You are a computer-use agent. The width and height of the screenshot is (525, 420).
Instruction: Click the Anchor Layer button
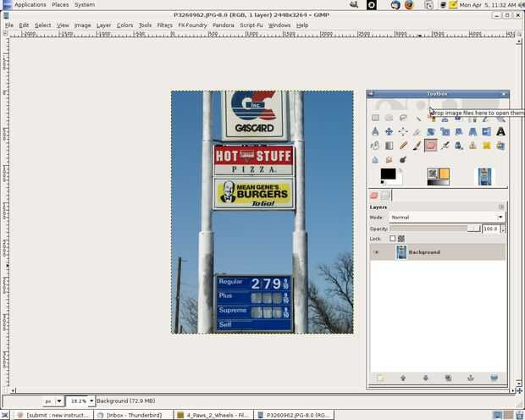click(x=471, y=379)
